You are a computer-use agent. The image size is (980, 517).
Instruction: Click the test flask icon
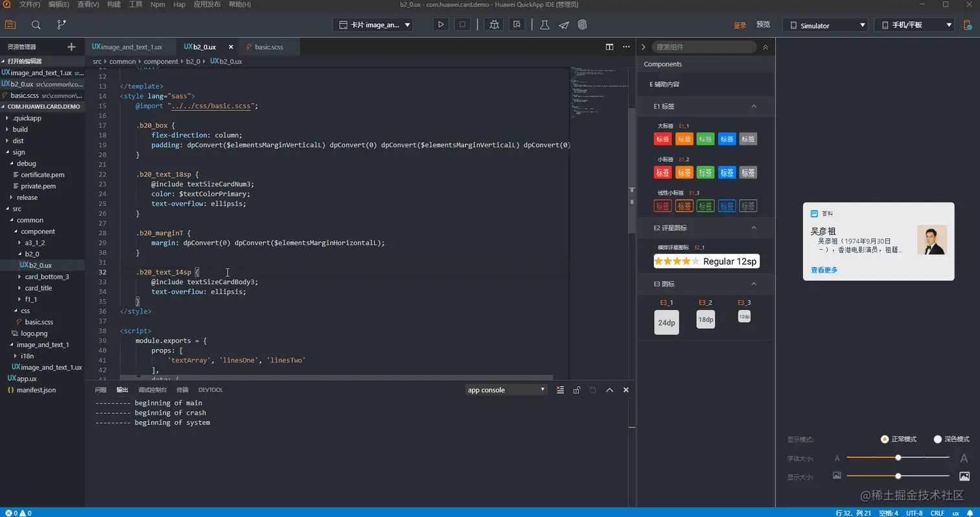pos(544,25)
